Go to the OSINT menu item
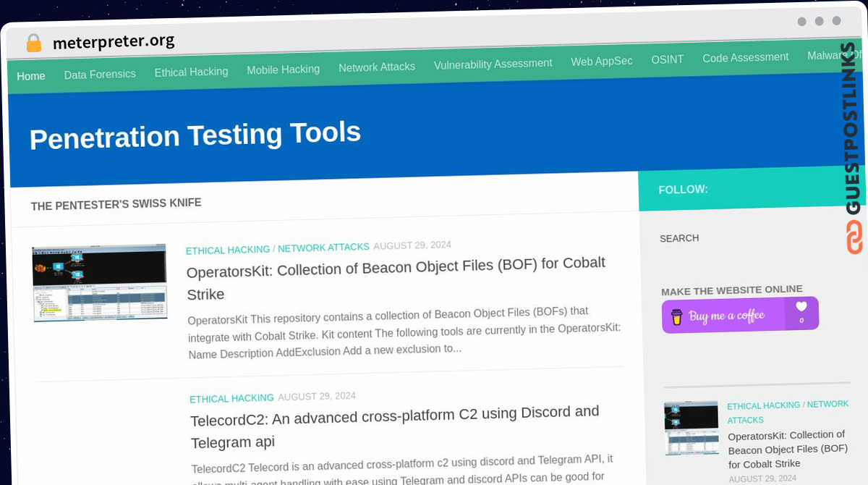868x485 pixels. coord(667,59)
